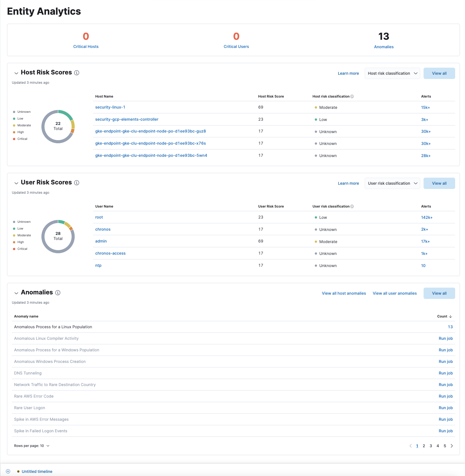The image size is (465, 476).
Task: Click the info icon in Host risk classification column
Action: click(352, 96)
